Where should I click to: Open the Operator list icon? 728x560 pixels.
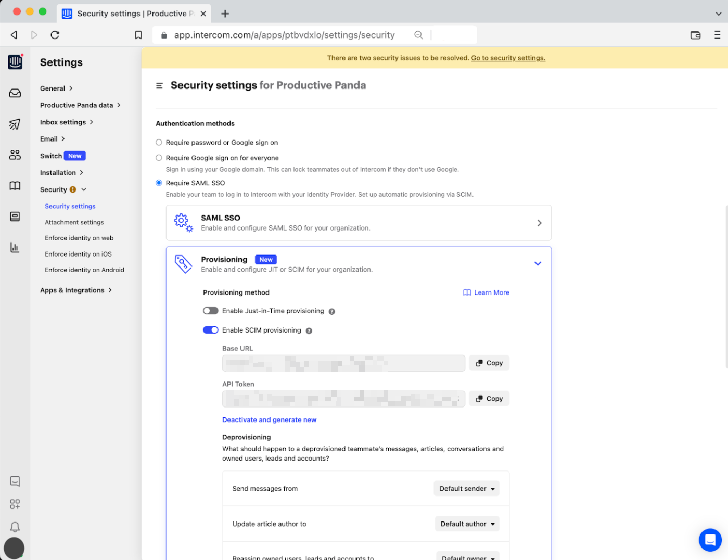coord(15,217)
